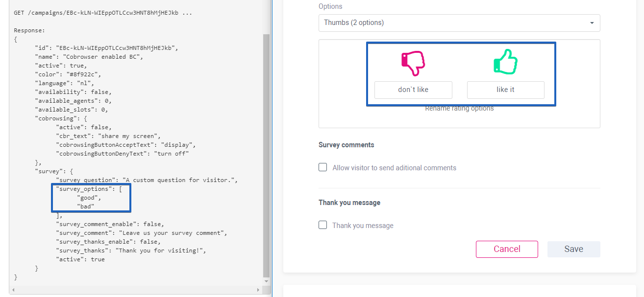Click the Thank you message heading

click(x=349, y=203)
